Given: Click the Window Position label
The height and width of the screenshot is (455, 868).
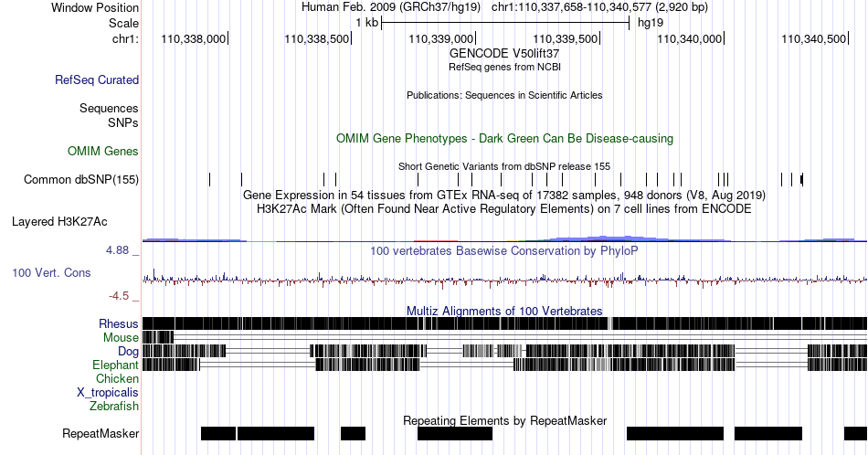Looking at the screenshot, I should (95, 7).
